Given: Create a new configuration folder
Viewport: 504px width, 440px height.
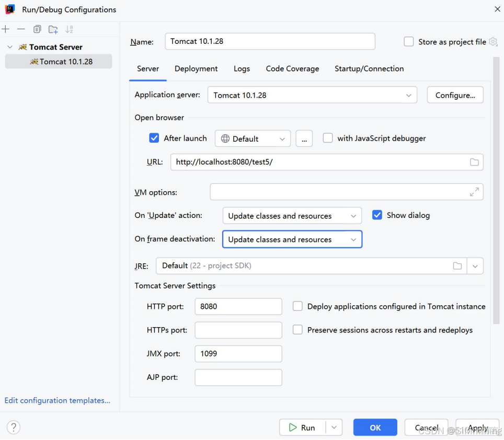Looking at the screenshot, I should coord(52,29).
